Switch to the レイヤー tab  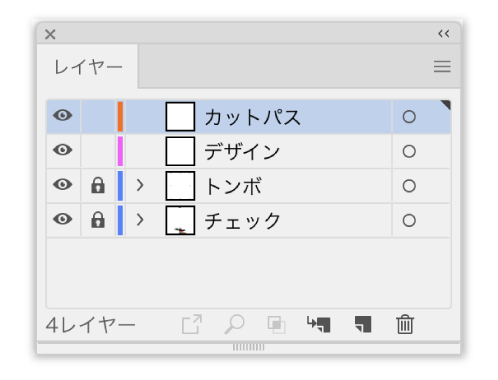(x=88, y=67)
